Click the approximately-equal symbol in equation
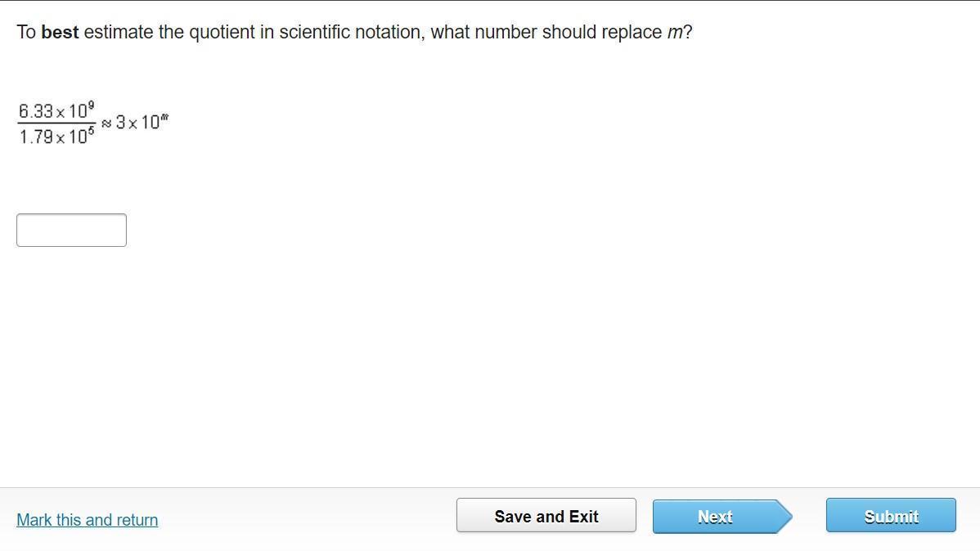 pos(106,123)
